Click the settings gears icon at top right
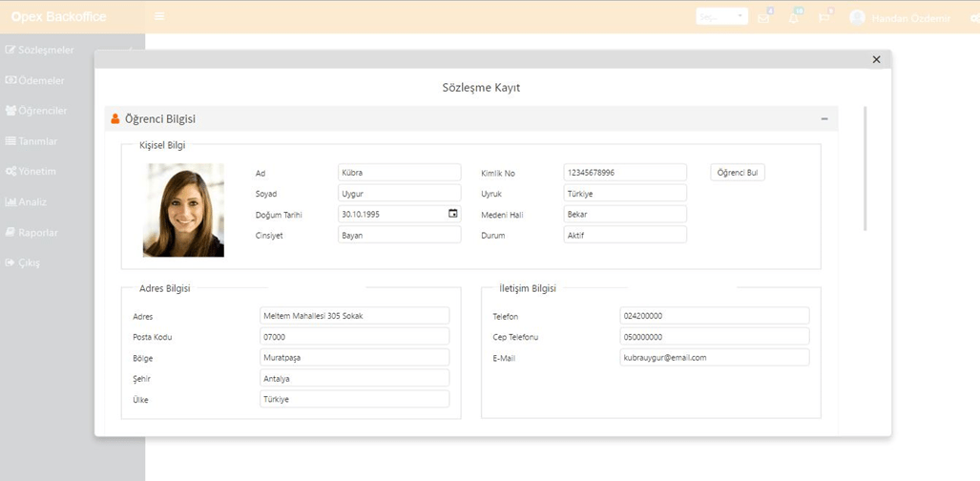 [x=972, y=18]
